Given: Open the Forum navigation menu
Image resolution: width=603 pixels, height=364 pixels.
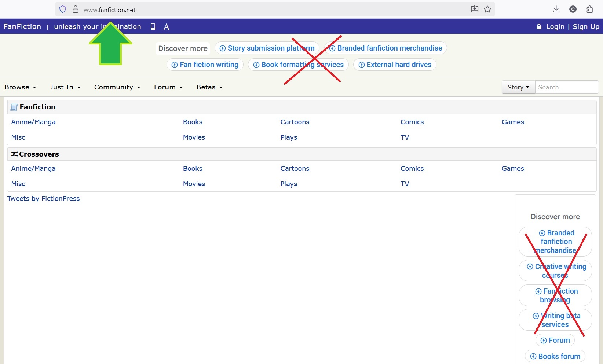Looking at the screenshot, I should point(168,87).
